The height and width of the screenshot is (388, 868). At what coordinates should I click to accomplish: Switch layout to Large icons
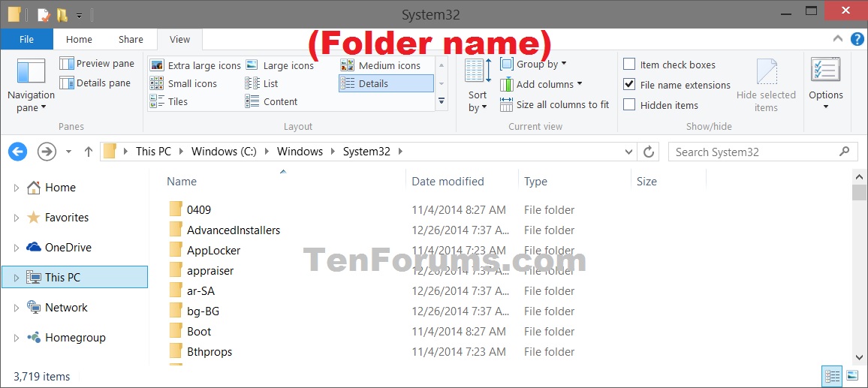279,65
